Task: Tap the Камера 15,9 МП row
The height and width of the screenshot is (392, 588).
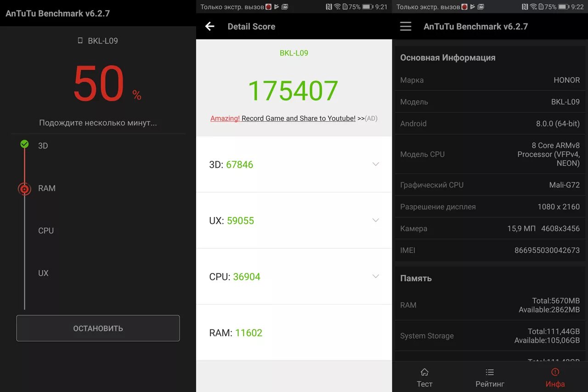Action: click(x=490, y=228)
